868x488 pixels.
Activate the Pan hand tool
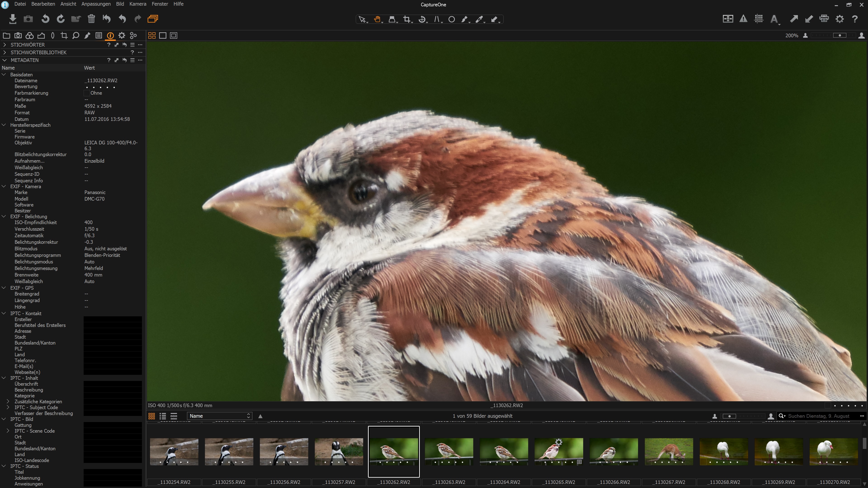click(x=377, y=19)
